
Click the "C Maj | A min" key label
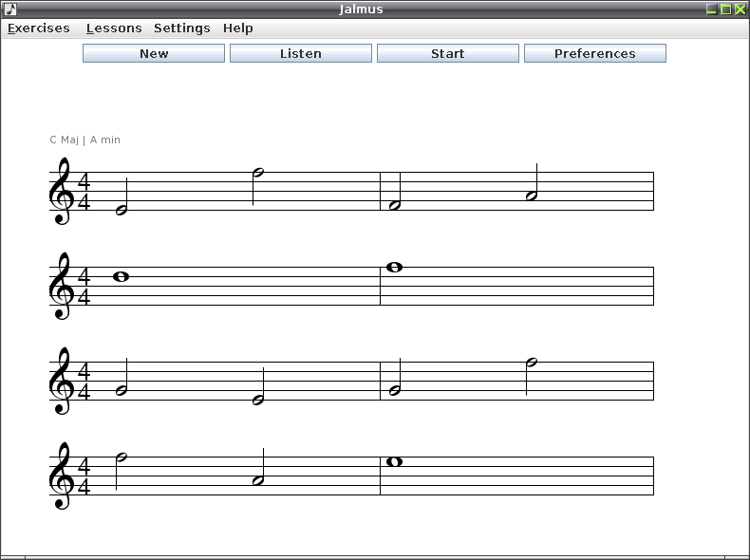85,140
